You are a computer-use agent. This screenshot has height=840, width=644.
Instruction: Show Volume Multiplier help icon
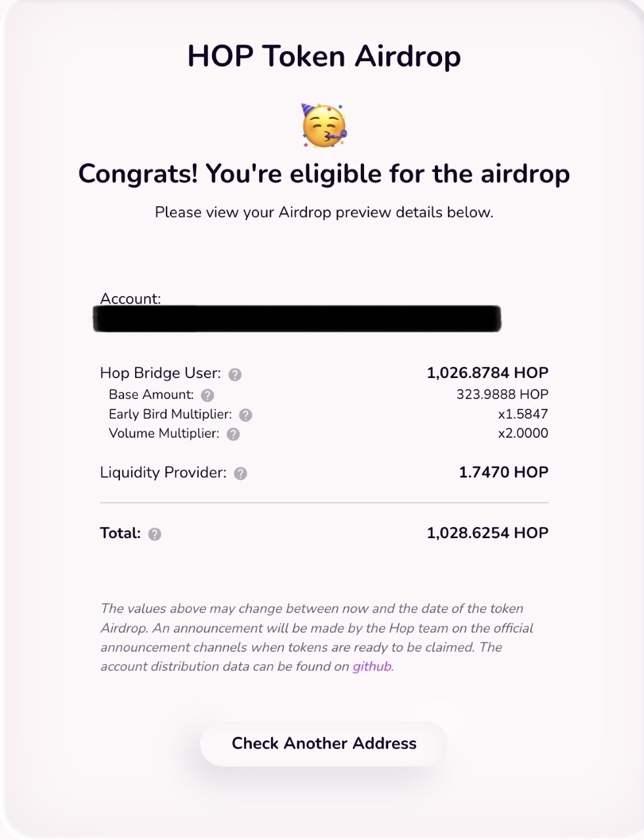tap(233, 434)
